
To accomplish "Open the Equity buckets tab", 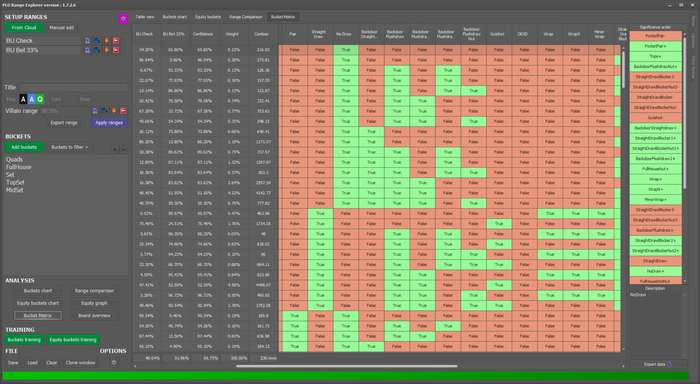I will click(208, 17).
